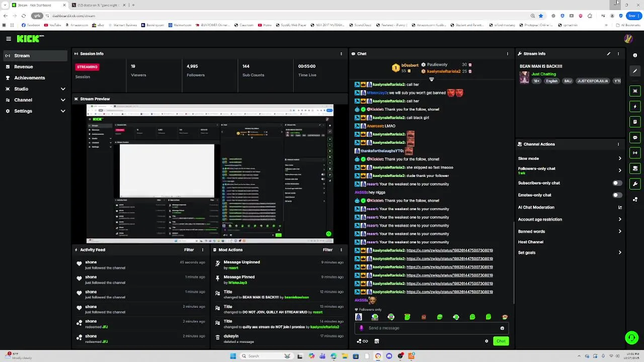Image resolution: width=644 pixels, height=362 pixels.
Task: Click the broadcast signal icon in right rail
Action: click(635, 153)
